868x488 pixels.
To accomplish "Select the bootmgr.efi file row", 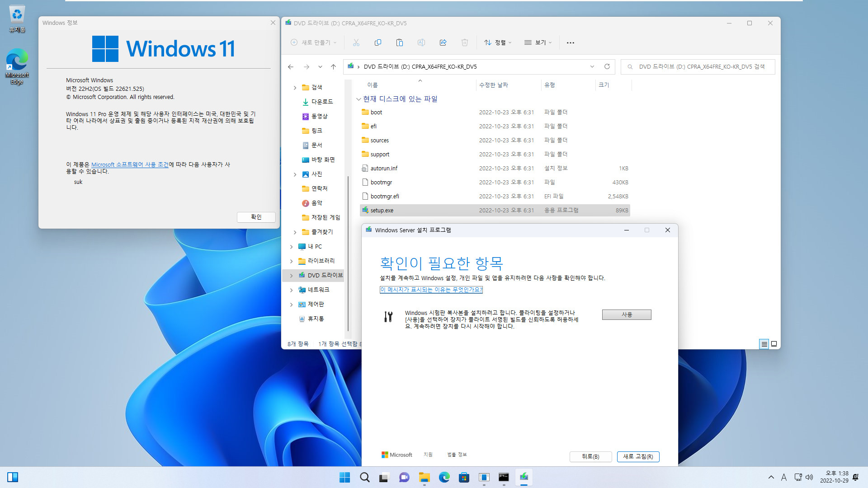I will 495,197.
